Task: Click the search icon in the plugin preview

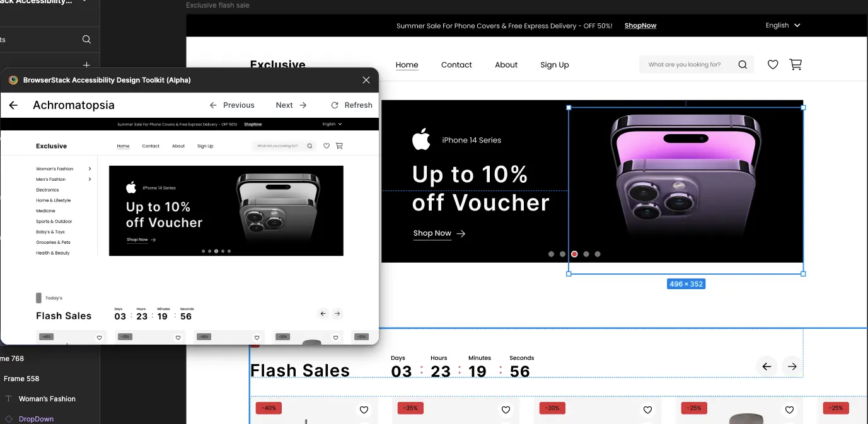Action: [310, 146]
